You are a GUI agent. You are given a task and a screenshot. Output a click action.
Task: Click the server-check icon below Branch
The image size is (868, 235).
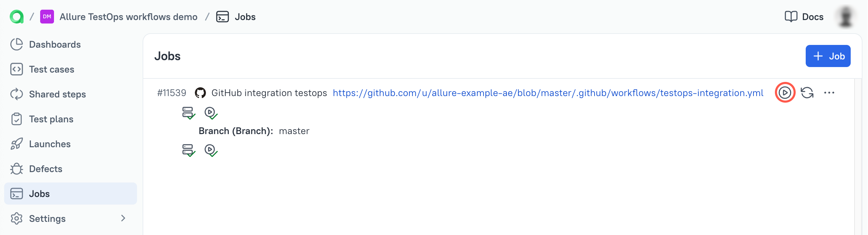coord(189,150)
